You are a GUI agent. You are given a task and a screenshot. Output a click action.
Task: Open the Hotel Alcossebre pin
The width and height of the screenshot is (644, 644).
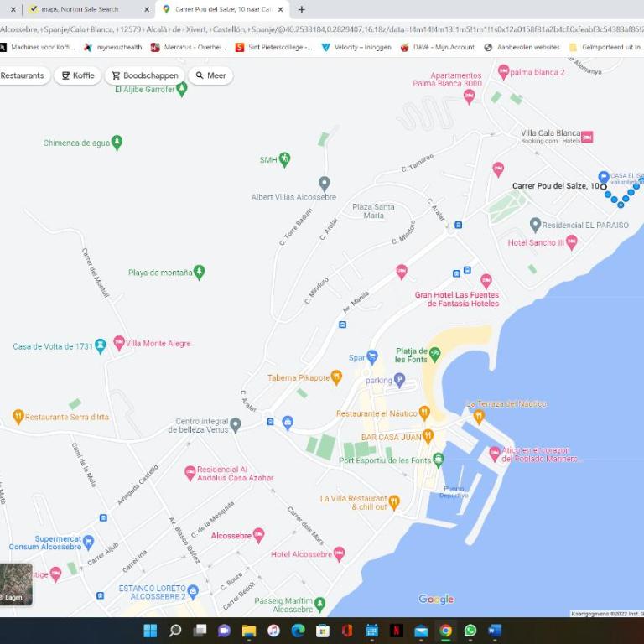[339, 554]
